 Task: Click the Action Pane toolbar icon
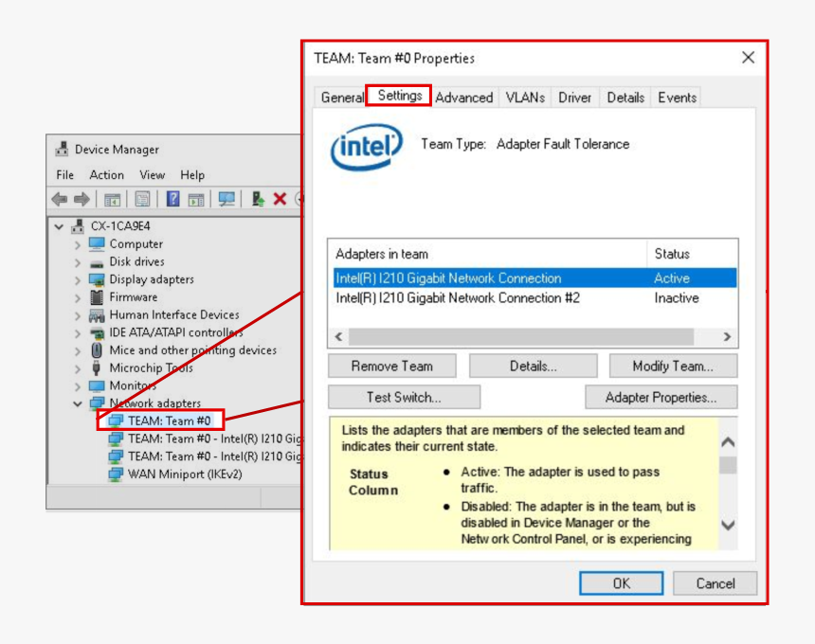coord(196,199)
